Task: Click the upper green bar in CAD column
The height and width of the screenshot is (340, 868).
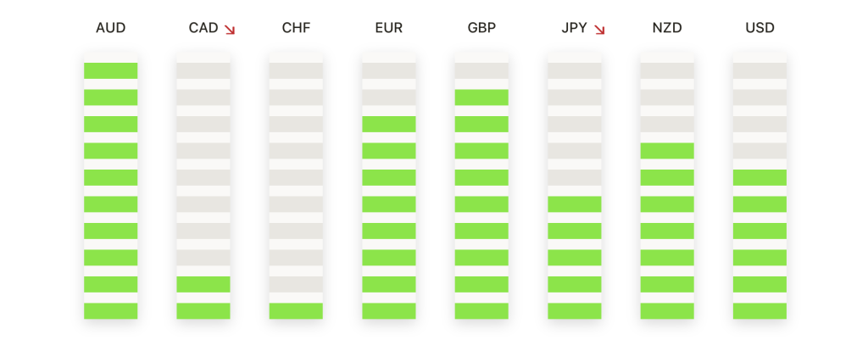Action: (203, 284)
